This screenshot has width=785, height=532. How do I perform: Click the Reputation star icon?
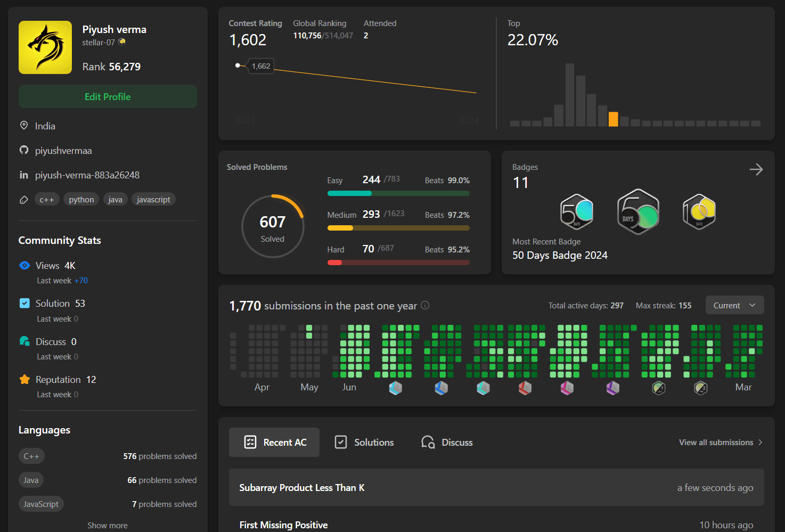pos(24,379)
